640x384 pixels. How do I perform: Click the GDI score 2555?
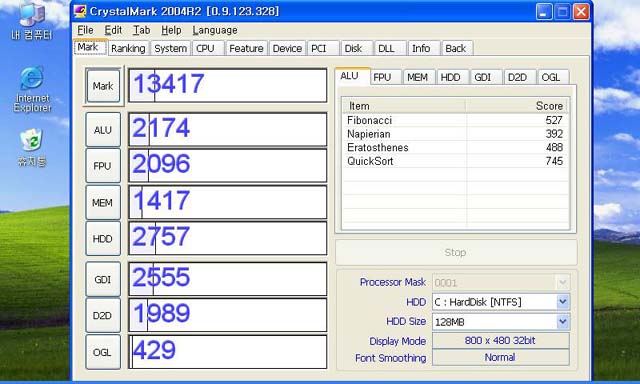(x=161, y=277)
